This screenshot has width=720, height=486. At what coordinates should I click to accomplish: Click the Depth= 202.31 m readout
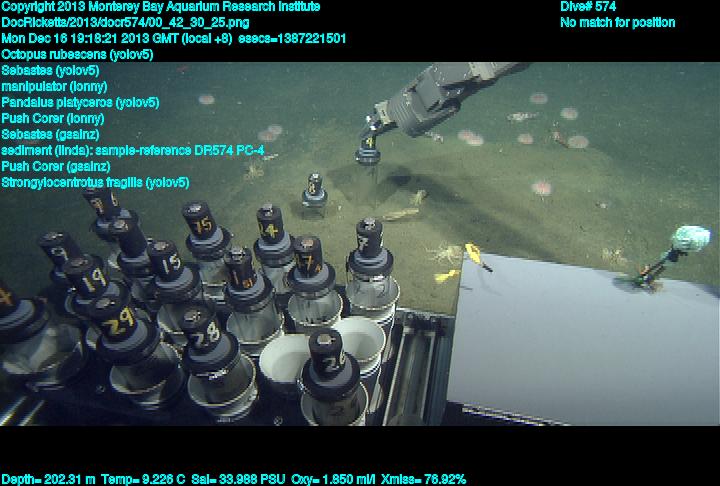[x=49, y=480]
